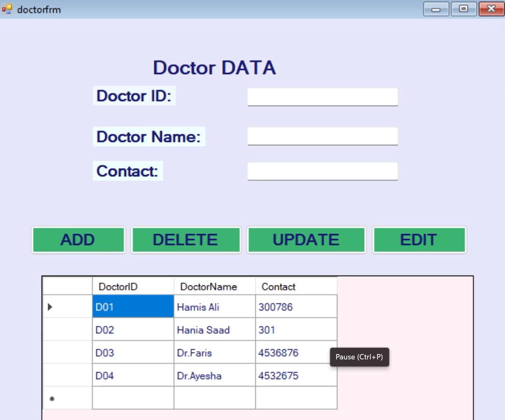The image size is (505, 420).
Task: Focus the Doctor ID input field
Action: click(x=323, y=97)
